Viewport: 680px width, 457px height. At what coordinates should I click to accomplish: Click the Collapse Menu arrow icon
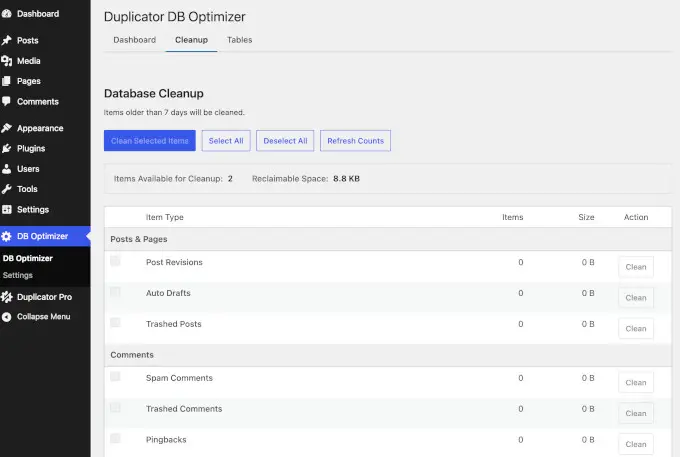coord(6,317)
